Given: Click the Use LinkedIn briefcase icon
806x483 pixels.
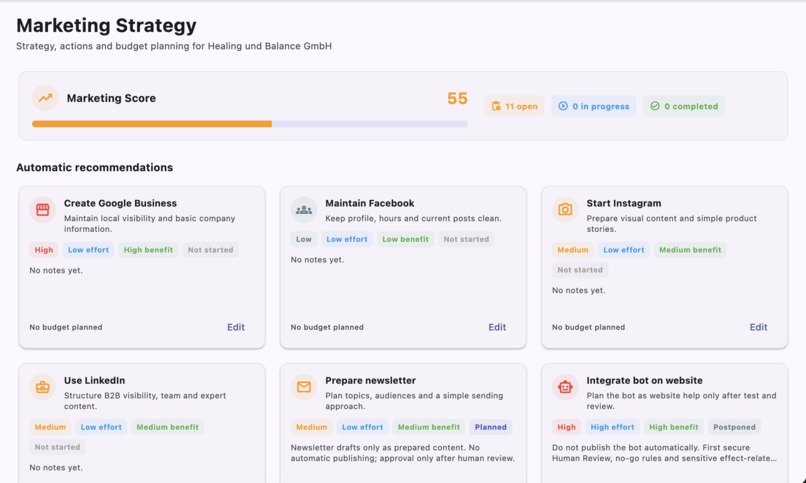Looking at the screenshot, I should tap(43, 387).
